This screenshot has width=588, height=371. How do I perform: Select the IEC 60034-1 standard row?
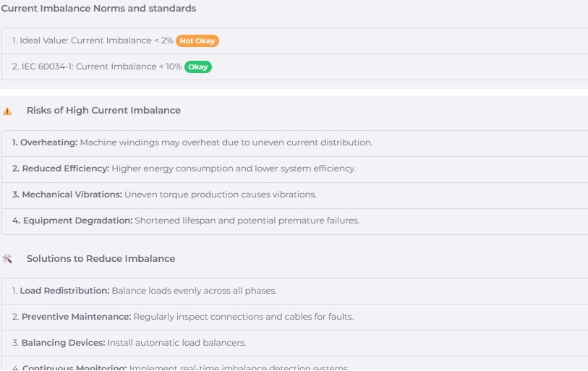coord(97,67)
